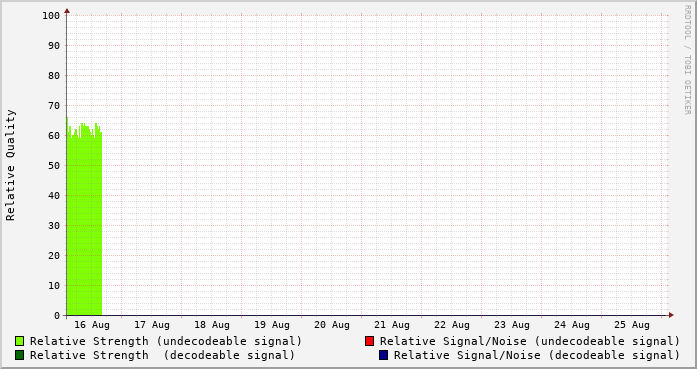This screenshot has height=369, width=697.
Task: Click the red arrow at x-axis end
Action: pos(671,315)
